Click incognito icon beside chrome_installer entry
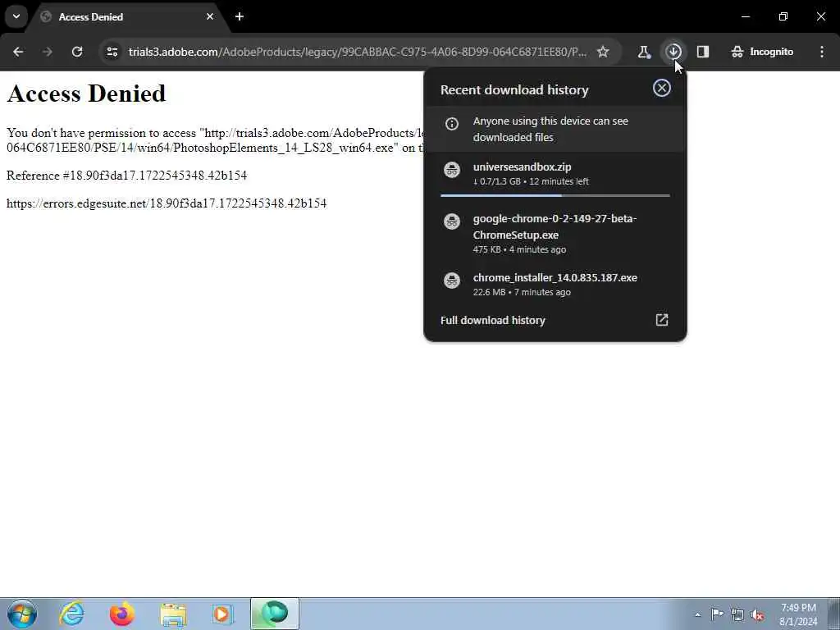This screenshot has width=840, height=630. 452,281
